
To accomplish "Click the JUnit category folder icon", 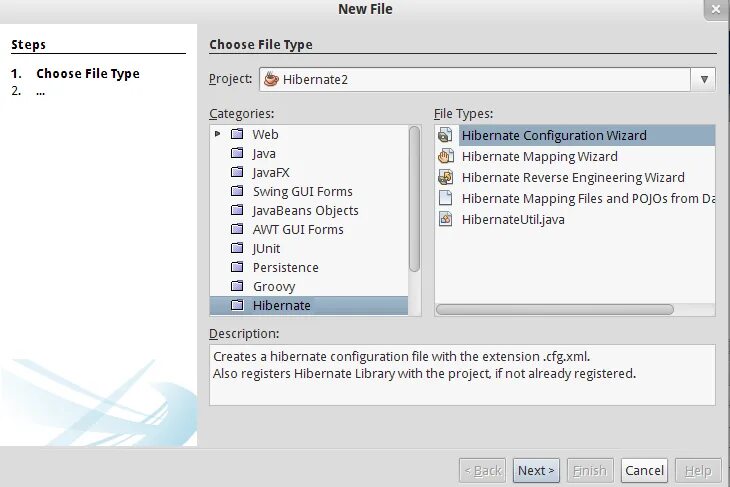I will (237, 248).
